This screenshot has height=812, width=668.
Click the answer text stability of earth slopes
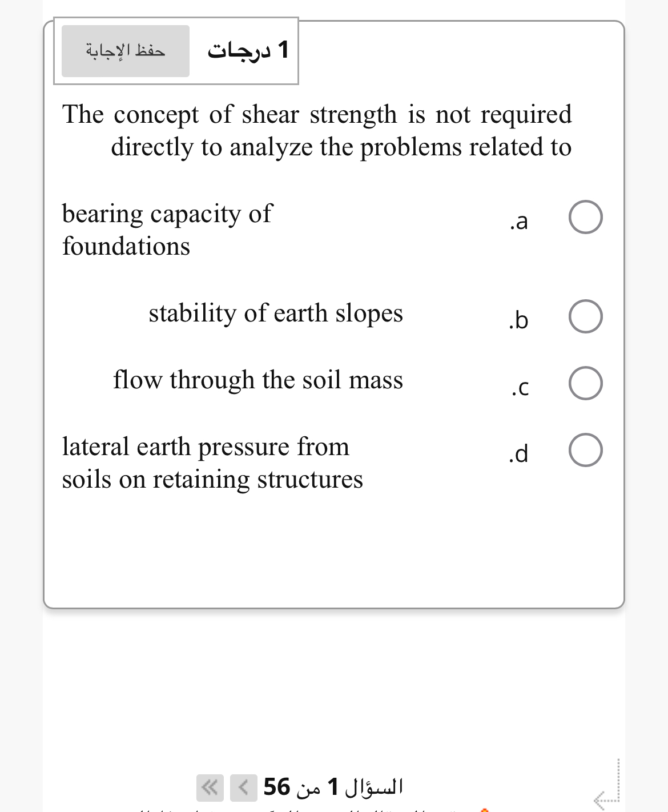click(x=276, y=313)
